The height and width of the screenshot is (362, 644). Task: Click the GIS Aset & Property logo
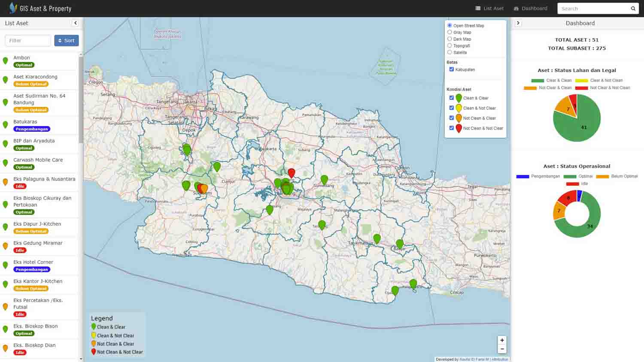click(x=40, y=9)
